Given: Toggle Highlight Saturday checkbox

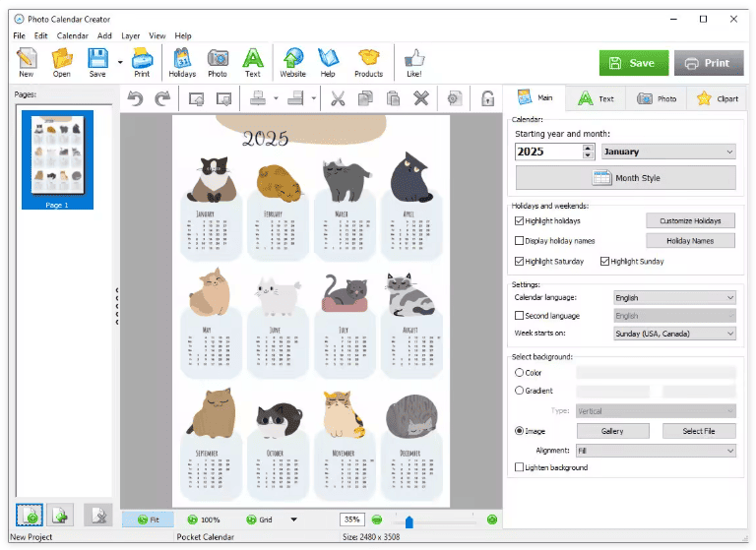Looking at the screenshot, I should 520,262.
